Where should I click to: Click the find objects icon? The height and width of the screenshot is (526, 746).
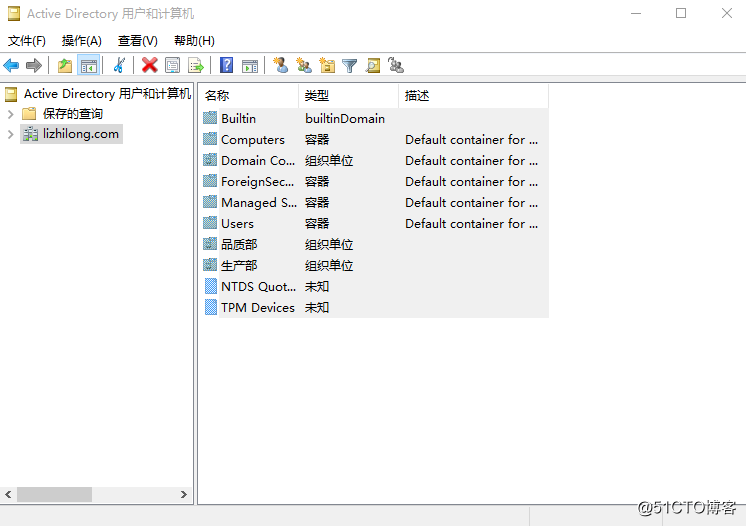(x=373, y=65)
